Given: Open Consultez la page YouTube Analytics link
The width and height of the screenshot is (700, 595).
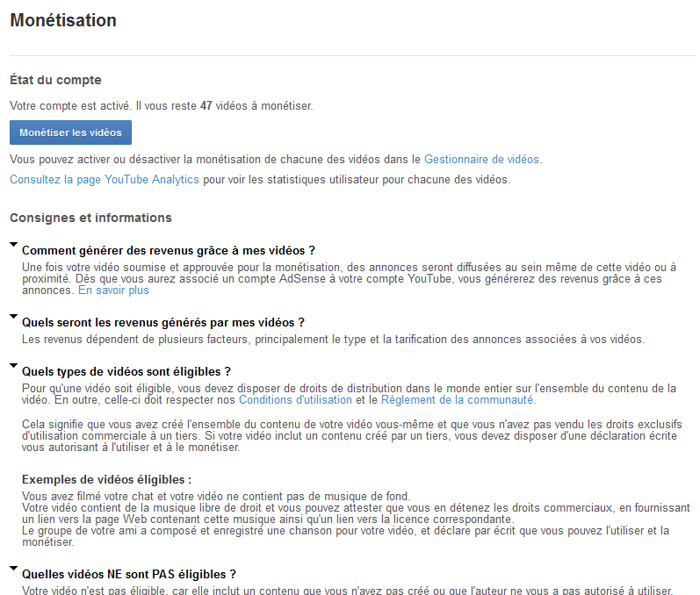Looking at the screenshot, I should click(x=105, y=179).
